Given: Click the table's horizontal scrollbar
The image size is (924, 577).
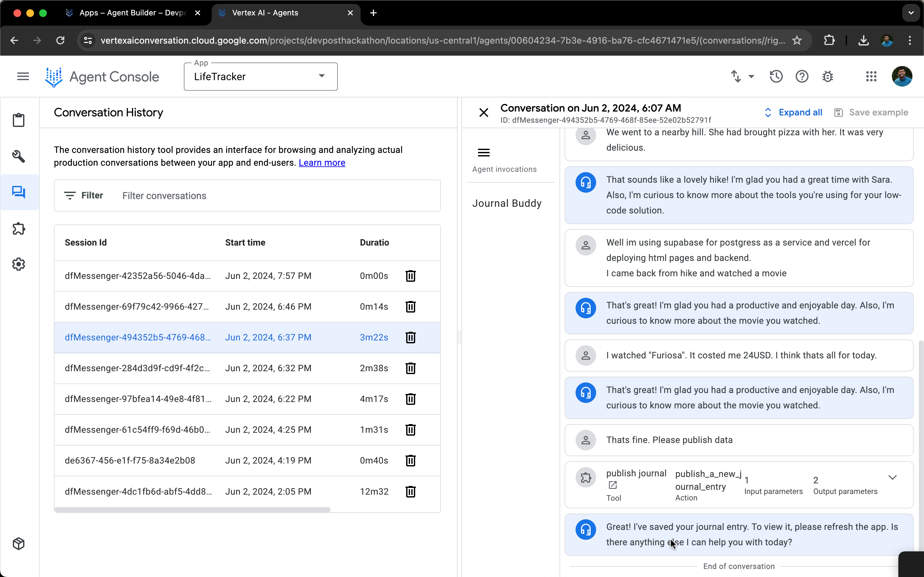Looking at the screenshot, I should tap(192, 510).
